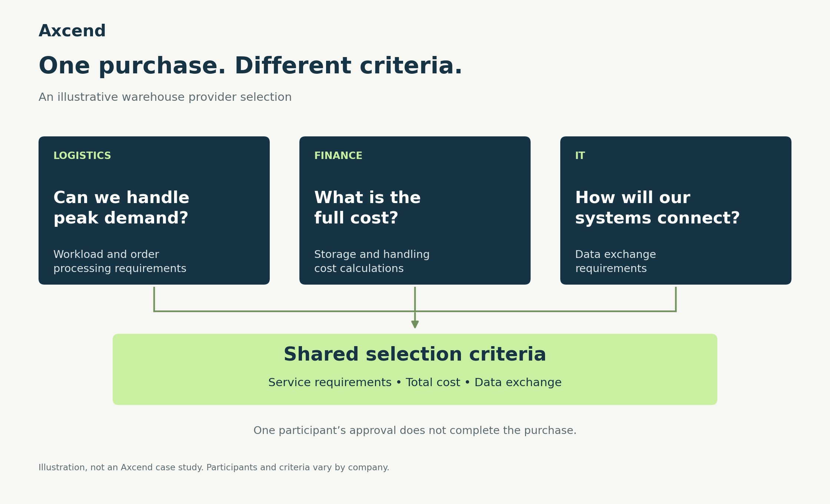Select 'Data exchange requirements' text
The image size is (830, 504).
click(x=615, y=261)
